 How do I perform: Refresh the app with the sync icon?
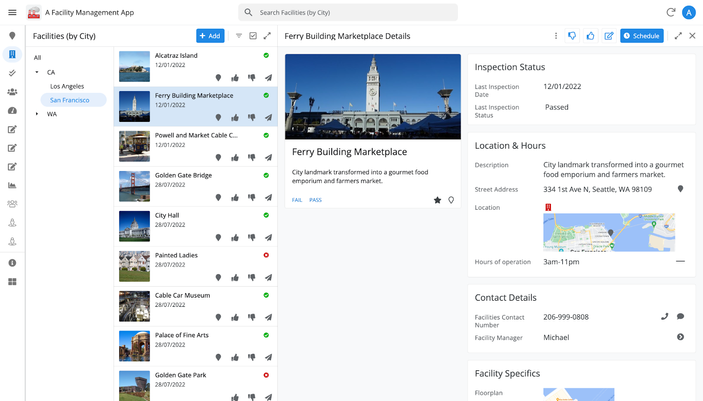[671, 13]
